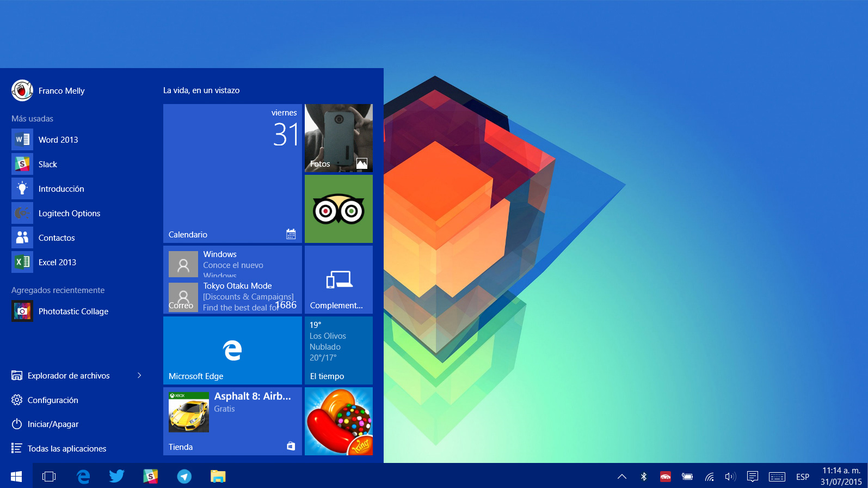Open File Explorer from the taskbar
Screen dimensions: 868x488
point(218,476)
